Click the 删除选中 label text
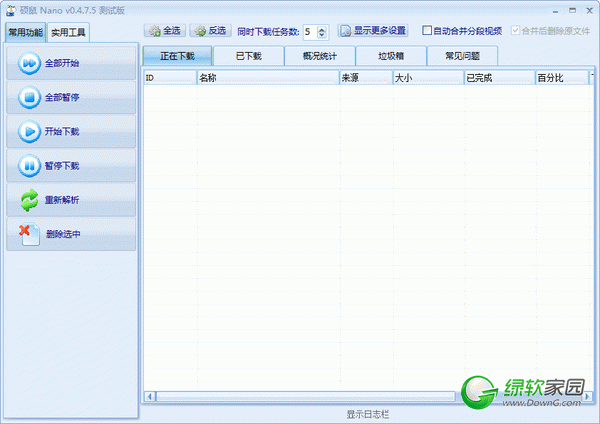The height and width of the screenshot is (424, 600). (x=63, y=234)
